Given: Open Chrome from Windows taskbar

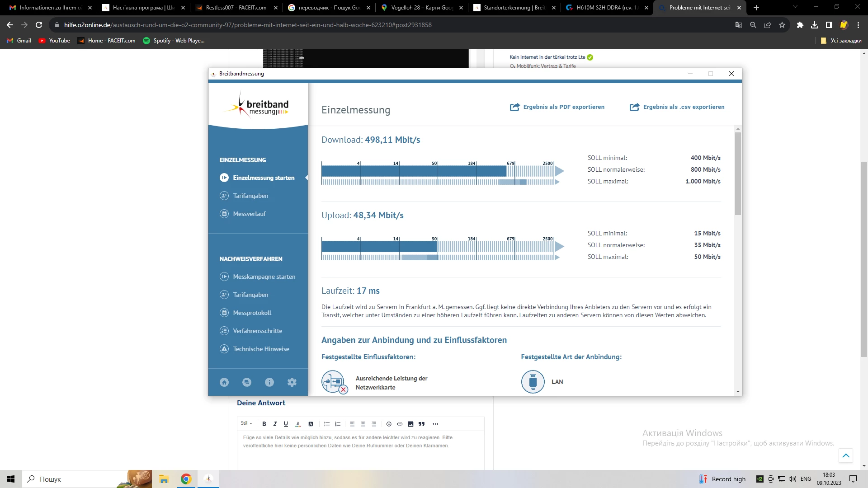Looking at the screenshot, I should [x=186, y=479].
